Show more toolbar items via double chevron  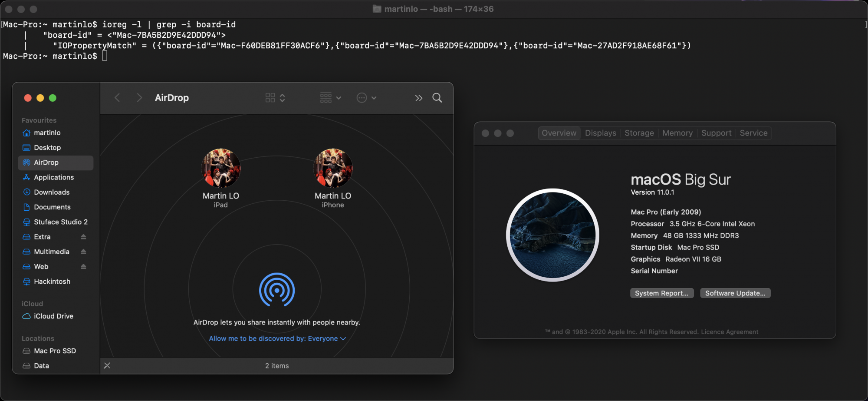click(419, 98)
